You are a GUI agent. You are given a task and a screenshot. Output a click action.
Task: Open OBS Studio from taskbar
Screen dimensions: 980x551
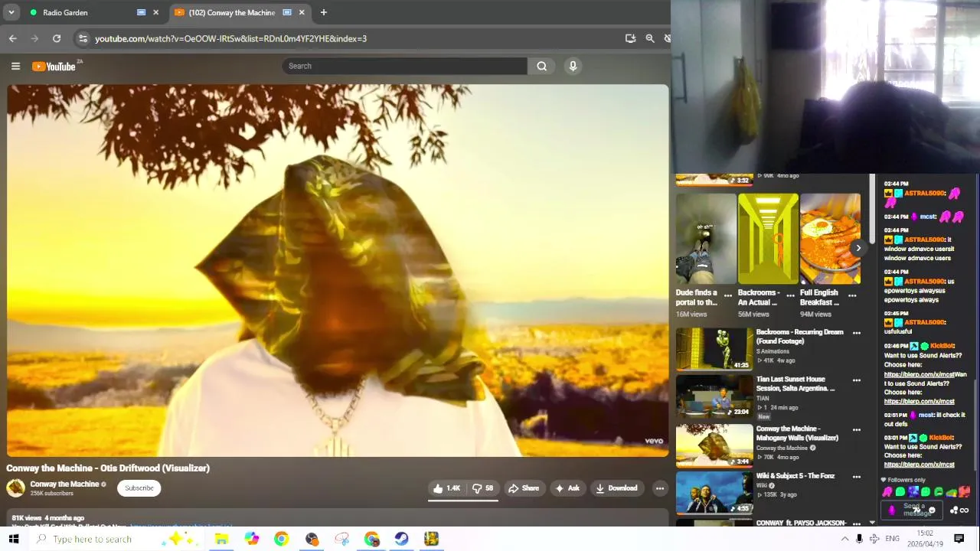[x=312, y=539]
